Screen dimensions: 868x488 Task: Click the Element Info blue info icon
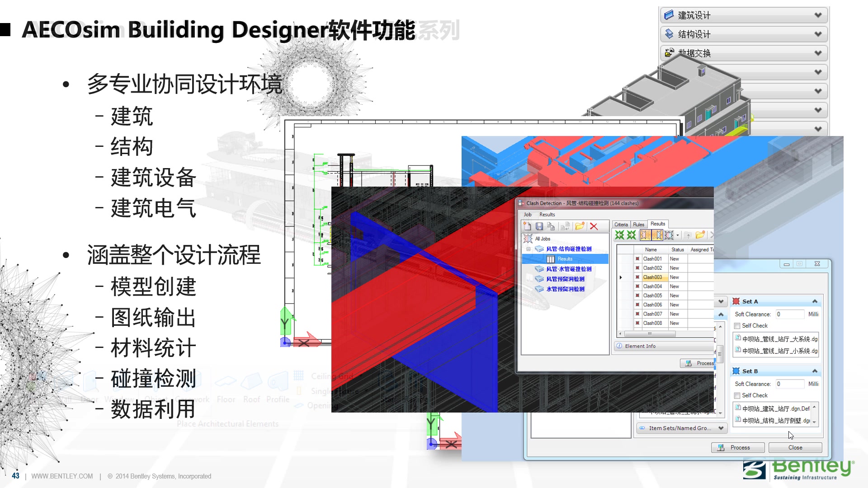619,346
